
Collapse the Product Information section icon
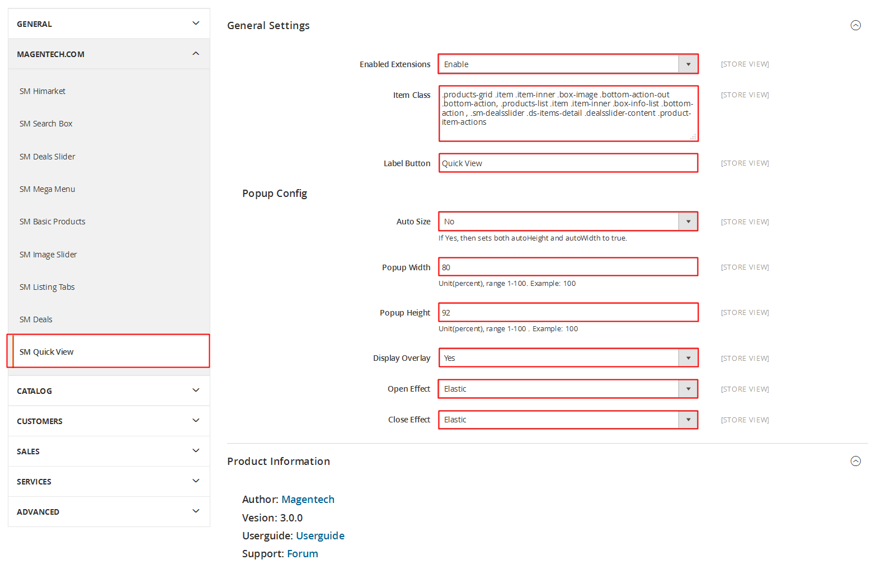[x=855, y=461]
